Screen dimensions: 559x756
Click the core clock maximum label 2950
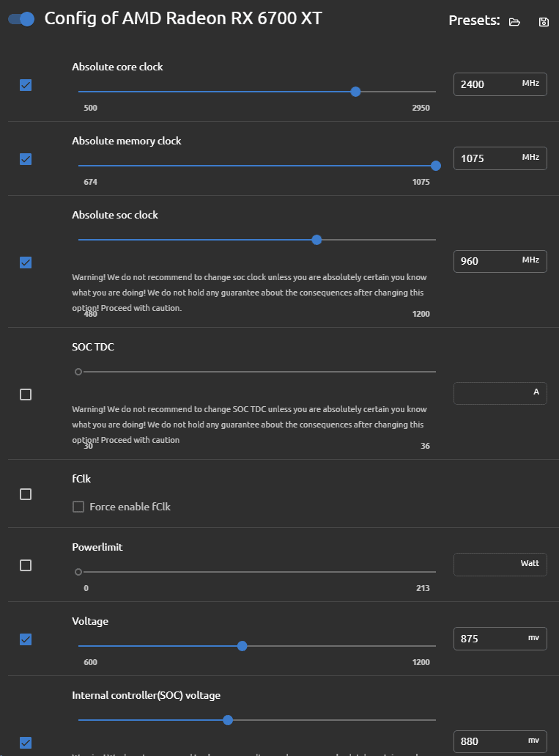coord(421,108)
